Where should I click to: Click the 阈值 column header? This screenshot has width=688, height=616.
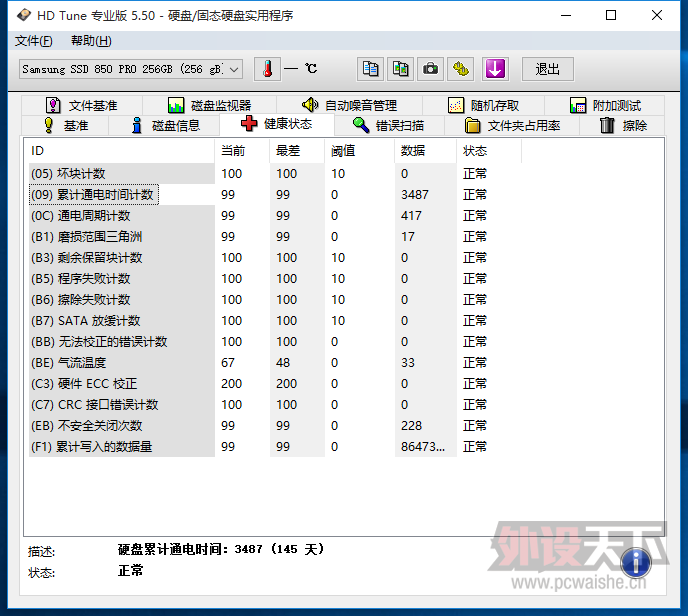tap(359, 151)
